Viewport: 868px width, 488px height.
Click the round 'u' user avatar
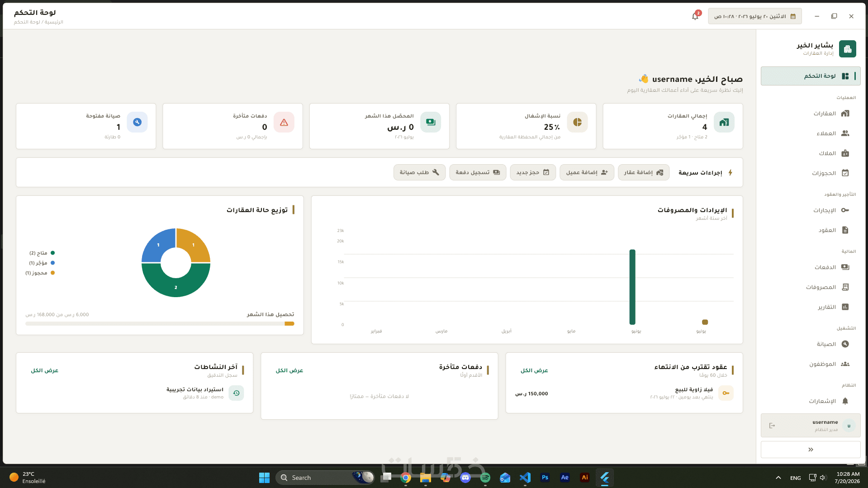(849, 426)
